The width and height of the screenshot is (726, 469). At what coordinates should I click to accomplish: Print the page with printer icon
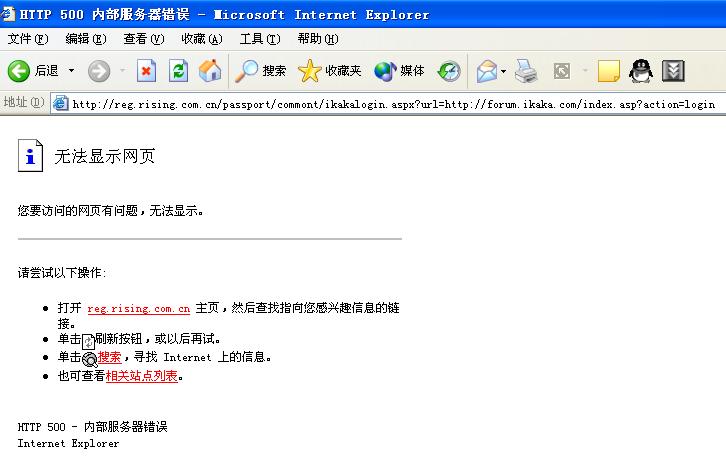(x=526, y=71)
